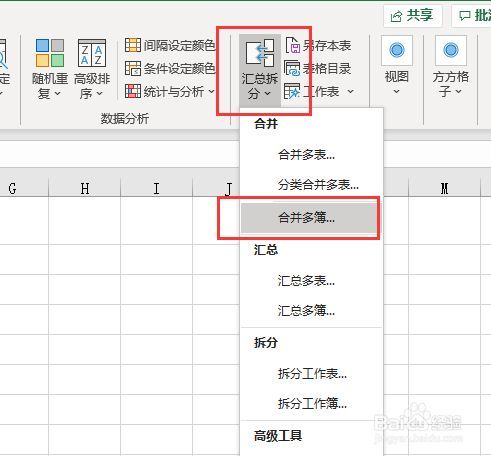Click the 随机重复 color blocks icon
Viewport: 491px width, 456px height.
pyautogui.click(x=50, y=53)
